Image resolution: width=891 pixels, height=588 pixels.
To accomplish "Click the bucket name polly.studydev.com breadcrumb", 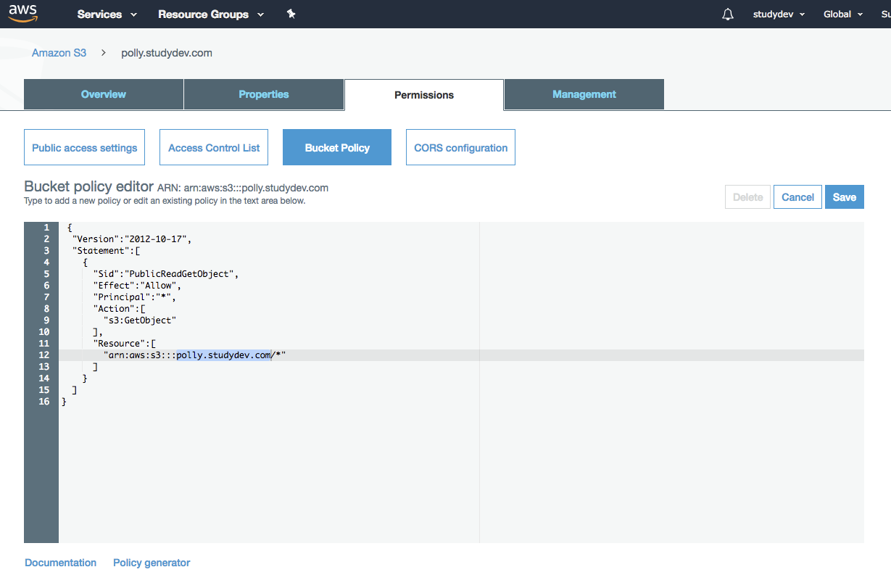I will tap(167, 53).
